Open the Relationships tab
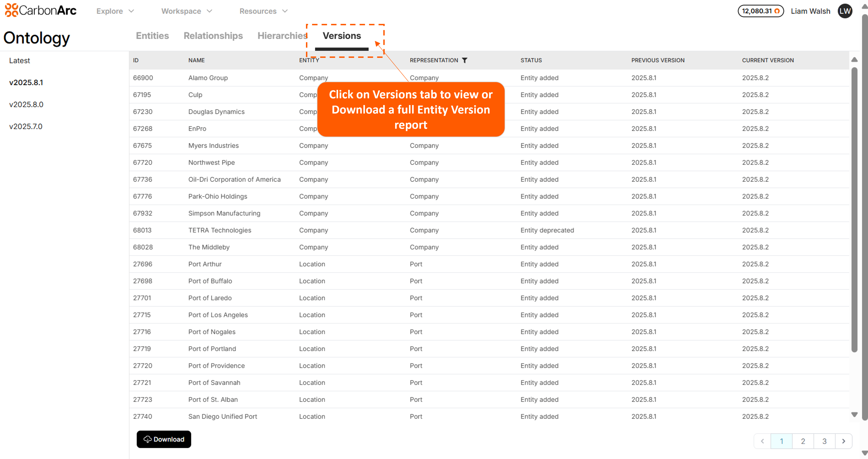Screen dimensions: 868x459 (x=213, y=36)
